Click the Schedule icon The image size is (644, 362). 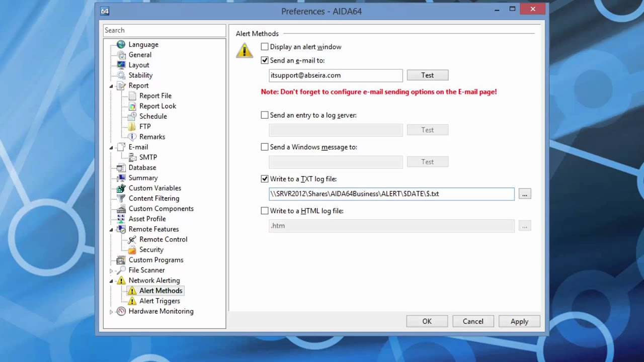click(x=132, y=116)
